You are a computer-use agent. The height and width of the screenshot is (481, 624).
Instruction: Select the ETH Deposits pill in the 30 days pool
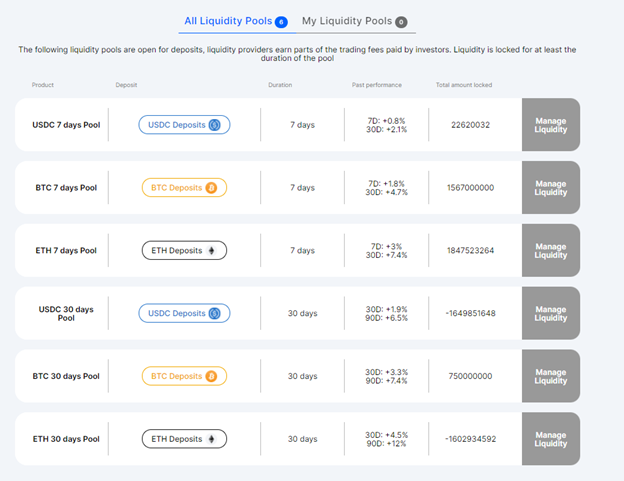point(183,438)
